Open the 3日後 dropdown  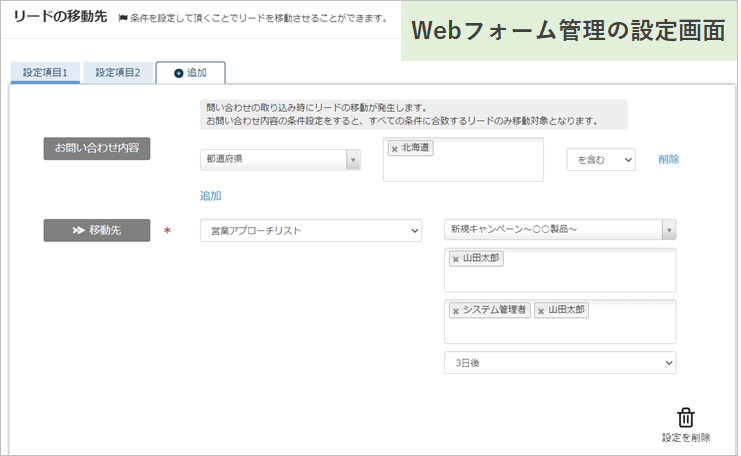point(560,362)
